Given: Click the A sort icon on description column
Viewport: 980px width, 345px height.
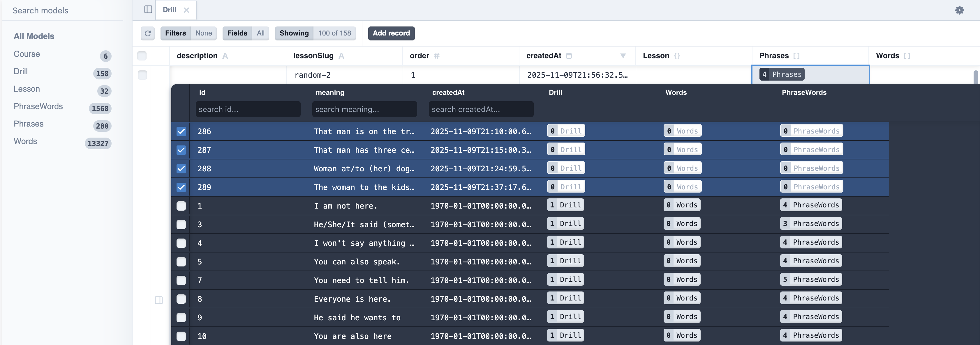Looking at the screenshot, I should pyautogui.click(x=225, y=56).
